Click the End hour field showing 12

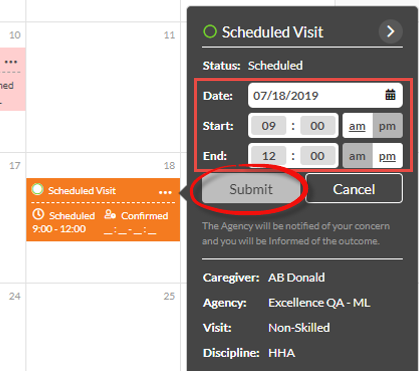coord(269,156)
